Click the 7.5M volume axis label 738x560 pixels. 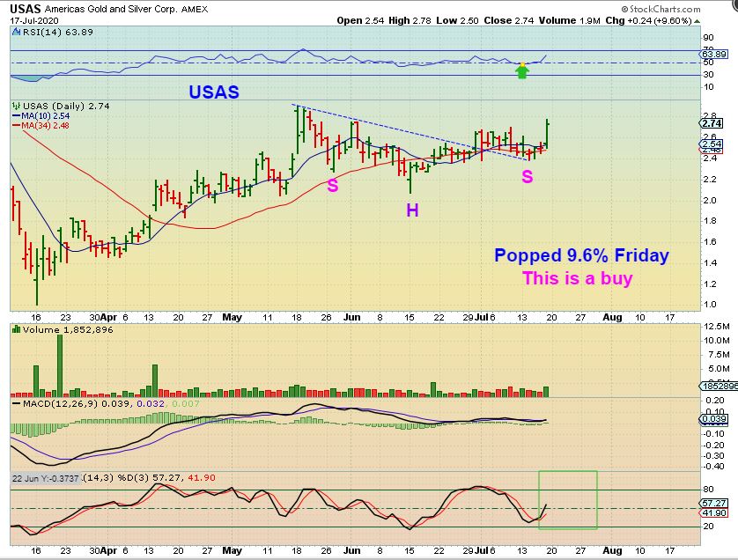(718, 354)
